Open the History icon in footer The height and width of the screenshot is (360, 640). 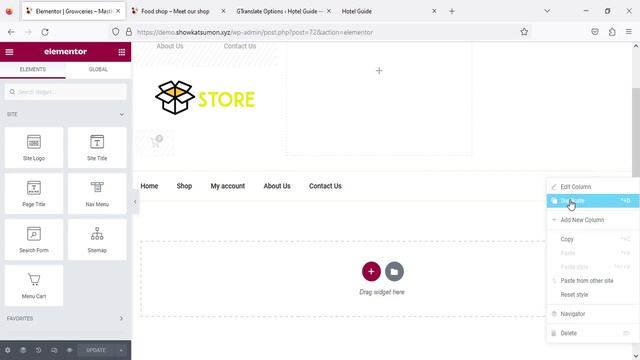[x=38, y=350]
